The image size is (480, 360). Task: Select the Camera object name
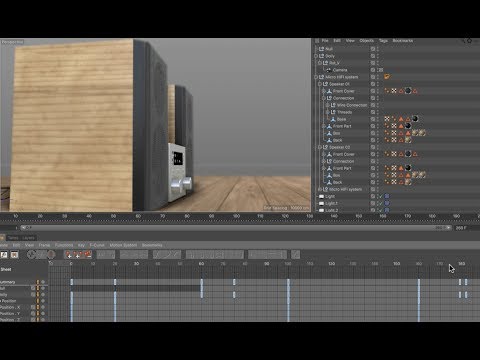pos(340,70)
